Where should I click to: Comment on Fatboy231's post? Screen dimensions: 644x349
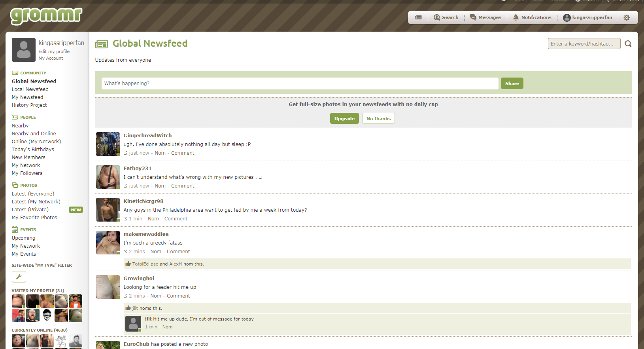183,186
